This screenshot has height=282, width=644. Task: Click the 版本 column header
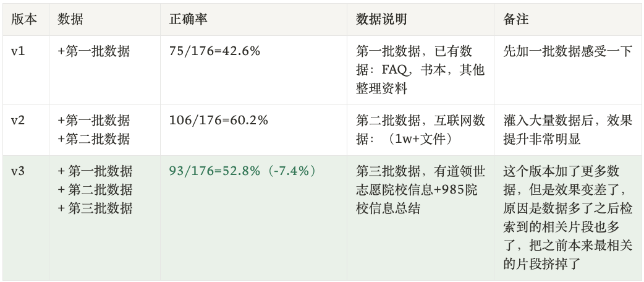[24, 19]
